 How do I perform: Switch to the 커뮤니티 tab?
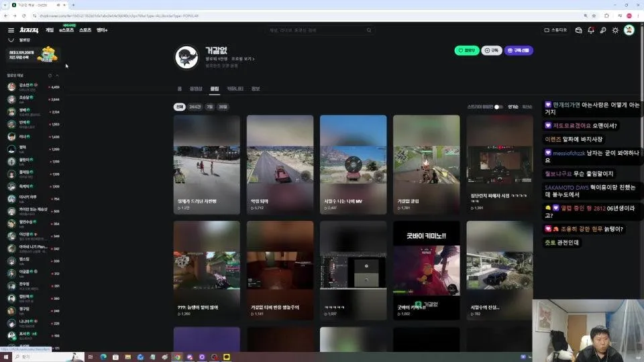point(235,88)
